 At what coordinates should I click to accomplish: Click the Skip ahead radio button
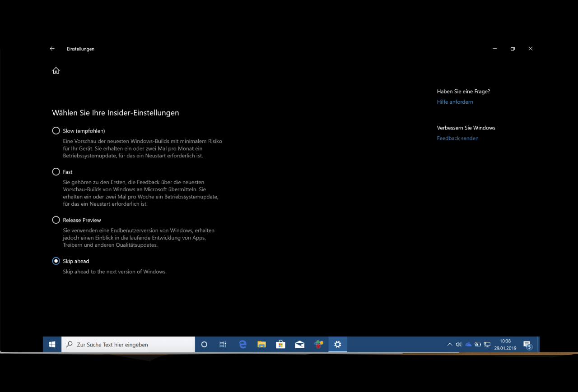[x=56, y=261]
